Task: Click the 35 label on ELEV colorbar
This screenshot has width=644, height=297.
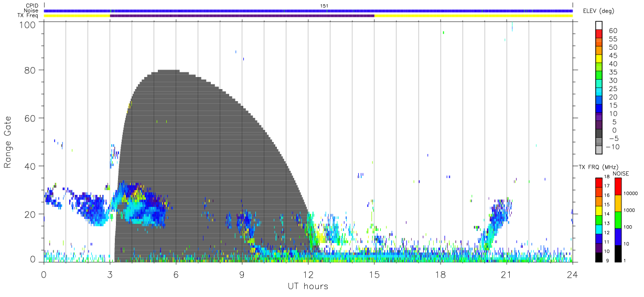Action: (x=613, y=72)
